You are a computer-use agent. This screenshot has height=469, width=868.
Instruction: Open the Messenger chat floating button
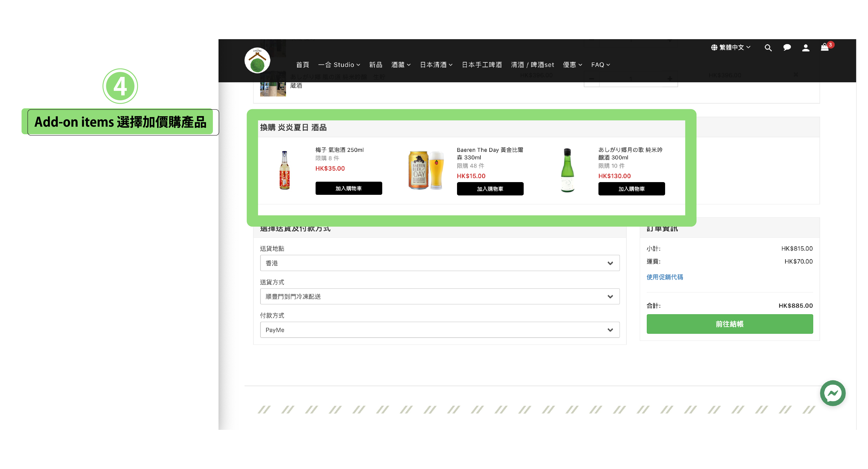pyautogui.click(x=833, y=393)
